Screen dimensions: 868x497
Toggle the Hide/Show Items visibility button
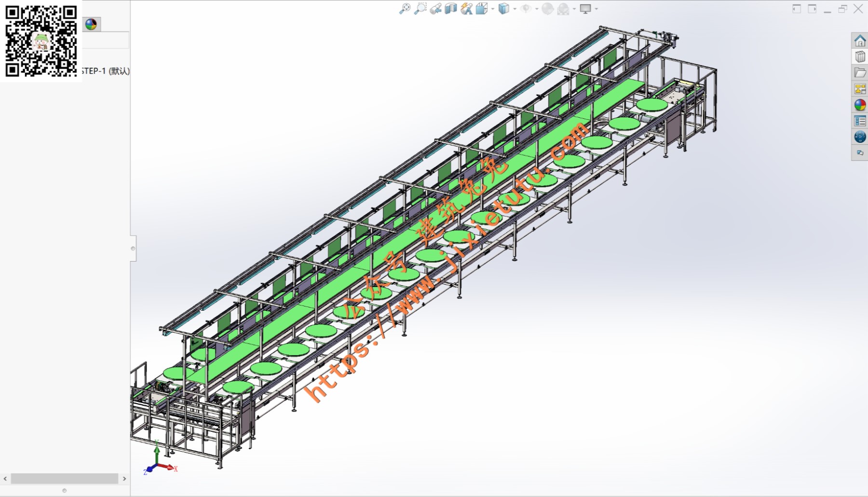[x=526, y=9]
